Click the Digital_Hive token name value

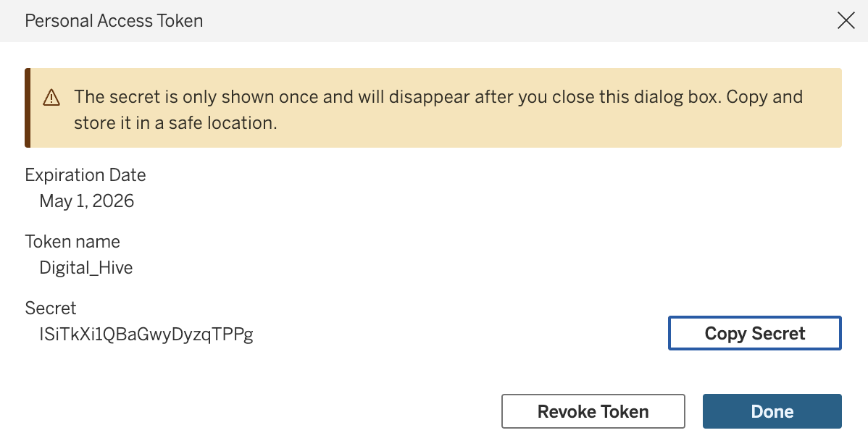(x=85, y=268)
